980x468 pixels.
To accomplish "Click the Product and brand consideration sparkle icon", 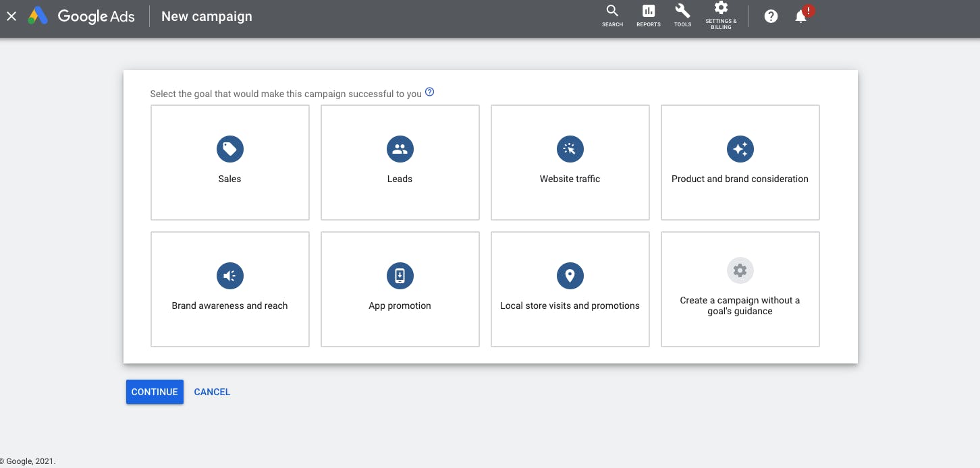I will (x=740, y=149).
